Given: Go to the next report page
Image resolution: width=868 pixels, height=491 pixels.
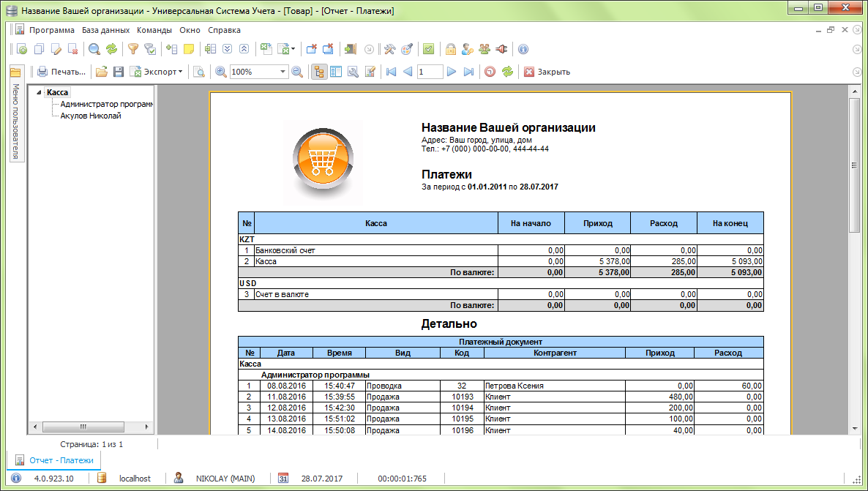Looking at the screenshot, I should point(452,72).
